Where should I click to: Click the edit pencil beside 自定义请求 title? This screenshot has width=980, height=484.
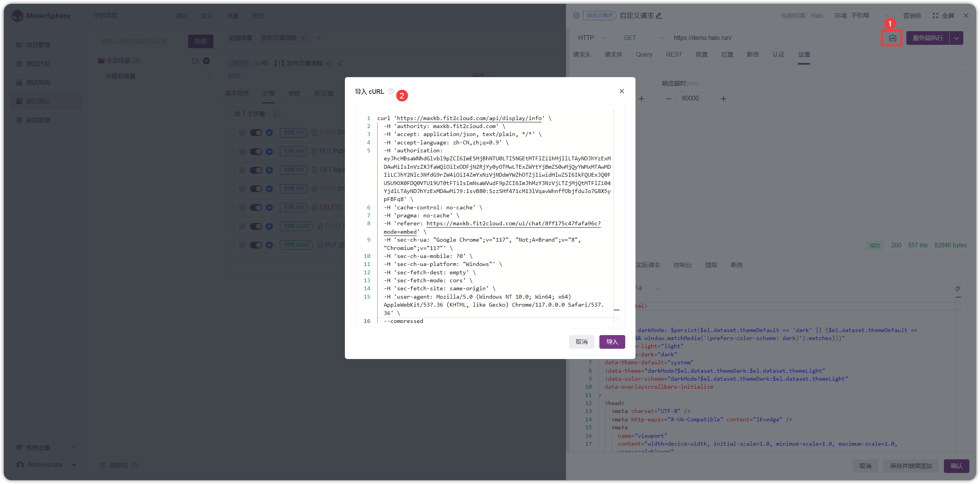coord(659,16)
